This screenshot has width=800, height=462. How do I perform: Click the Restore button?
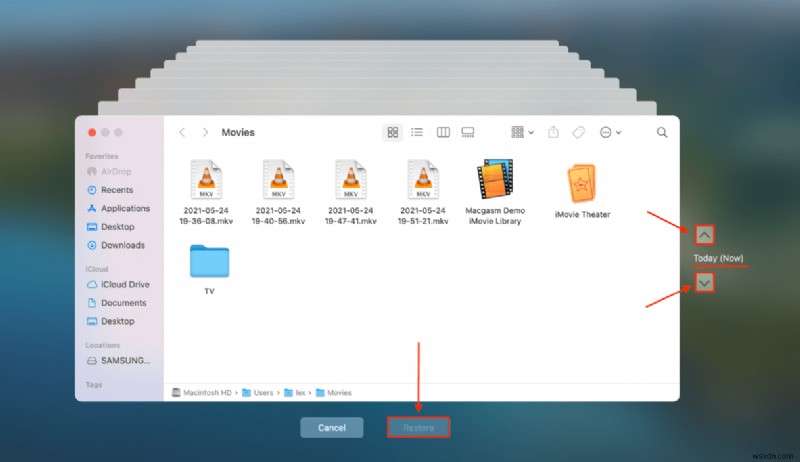coord(418,427)
